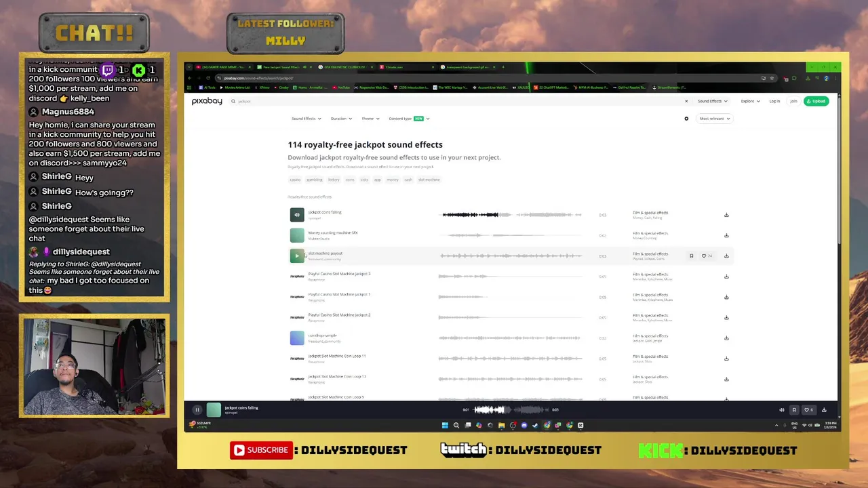Open the Content type filter dropdown
The image size is (868, 488).
coord(409,119)
